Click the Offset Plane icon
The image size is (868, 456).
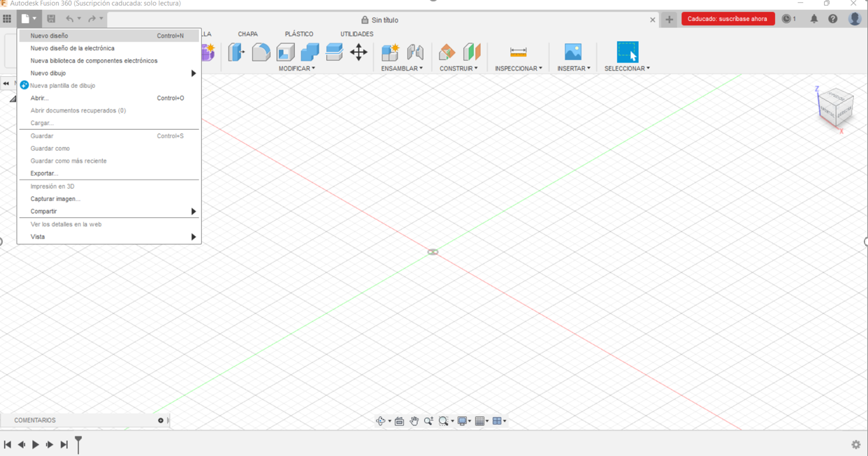tap(447, 52)
